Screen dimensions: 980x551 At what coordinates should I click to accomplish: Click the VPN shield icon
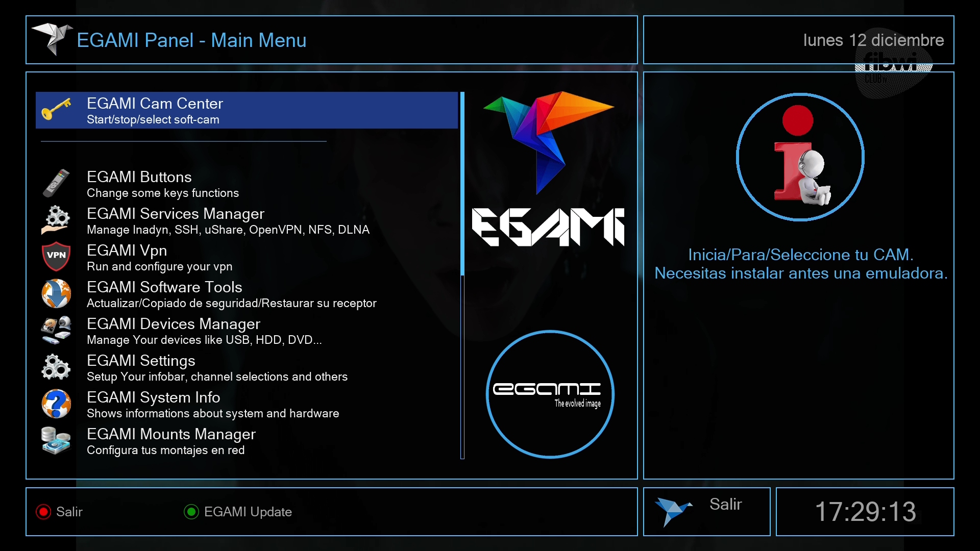pyautogui.click(x=56, y=257)
